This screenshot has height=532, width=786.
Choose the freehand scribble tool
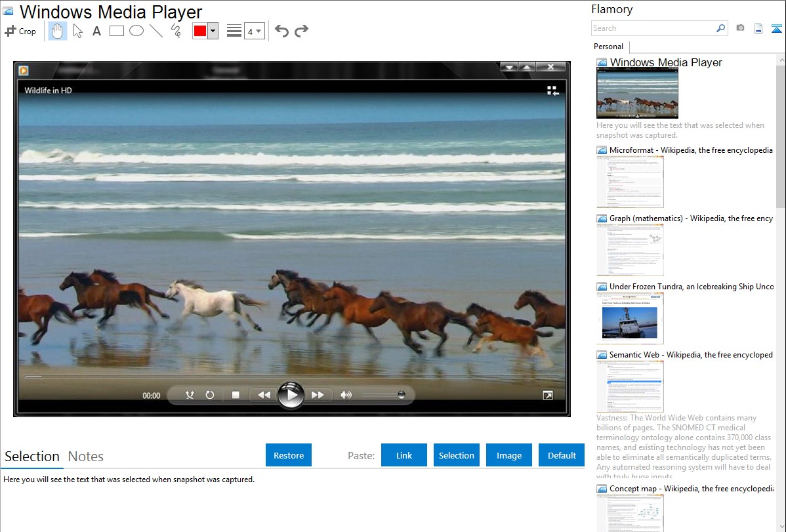(x=176, y=31)
